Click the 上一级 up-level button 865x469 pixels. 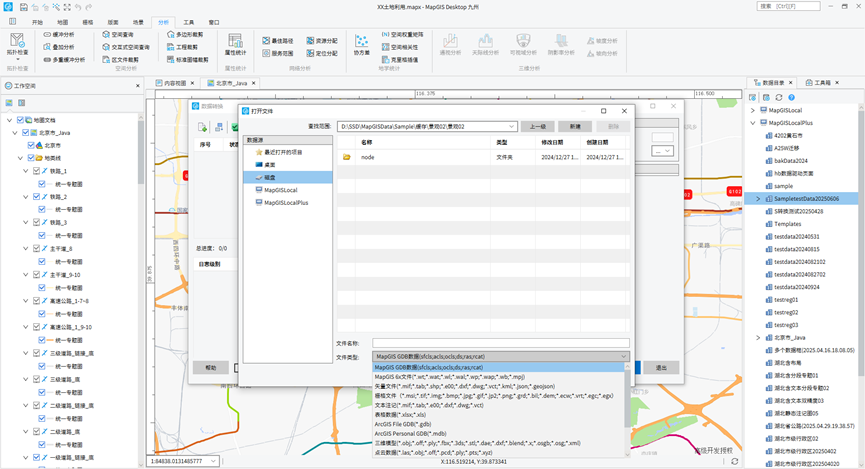pos(538,127)
